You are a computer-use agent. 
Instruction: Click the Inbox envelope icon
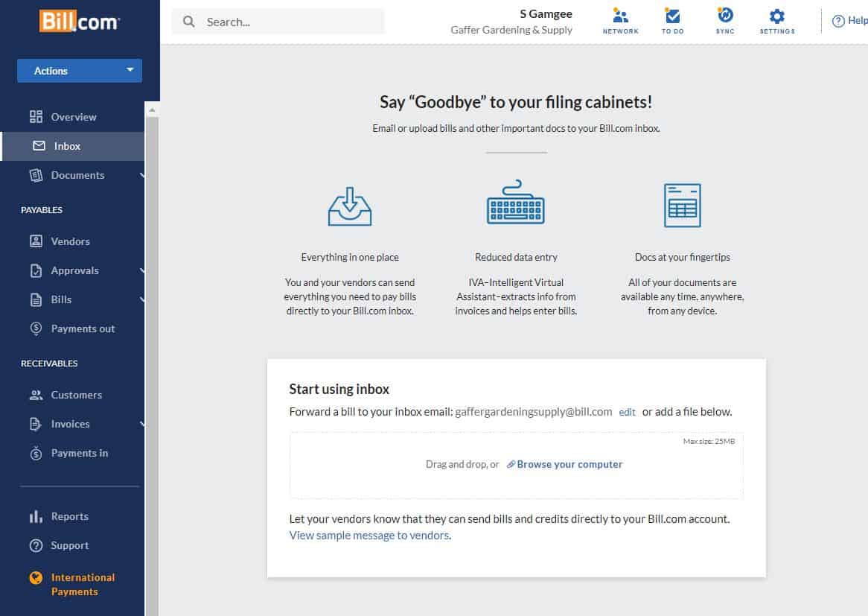39,146
